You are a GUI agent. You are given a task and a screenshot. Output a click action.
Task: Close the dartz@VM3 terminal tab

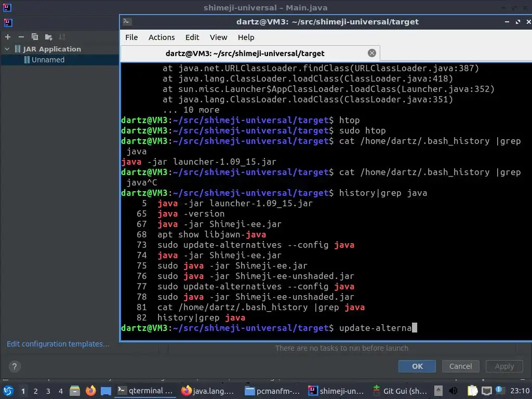(x=372, y=53)
